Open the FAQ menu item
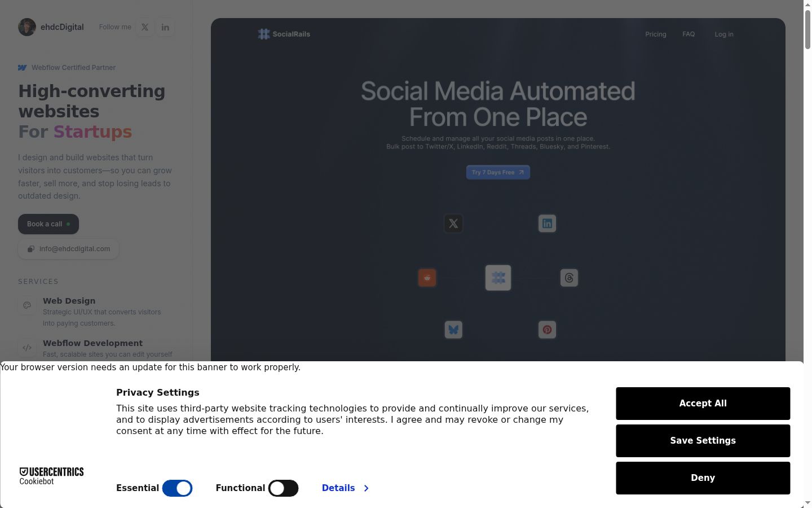The image size is (812, 508). (689, 34)
